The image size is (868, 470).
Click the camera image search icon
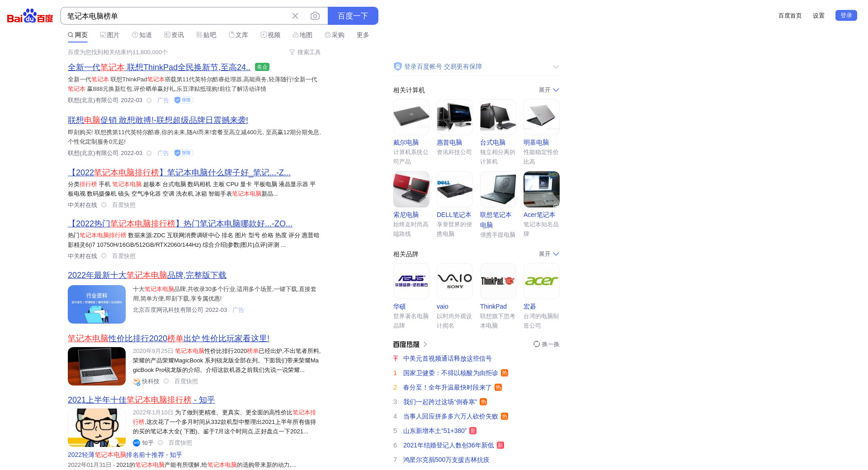(x=315, y=16)
